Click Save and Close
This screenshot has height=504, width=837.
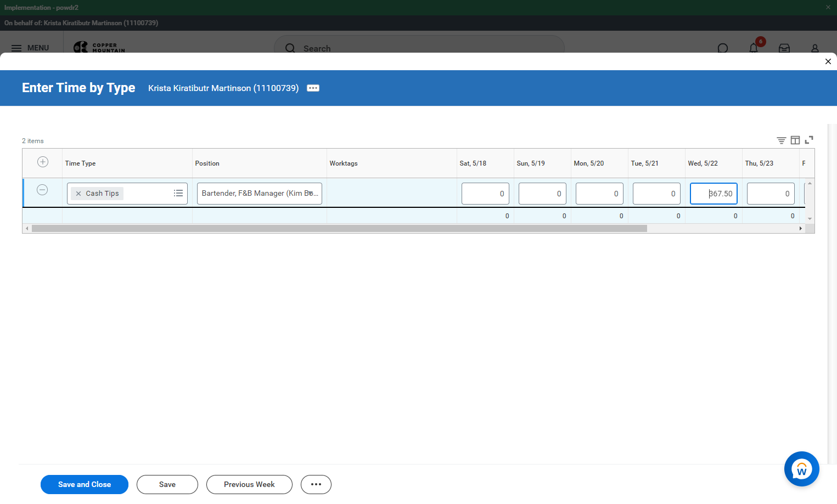point(85,485)
